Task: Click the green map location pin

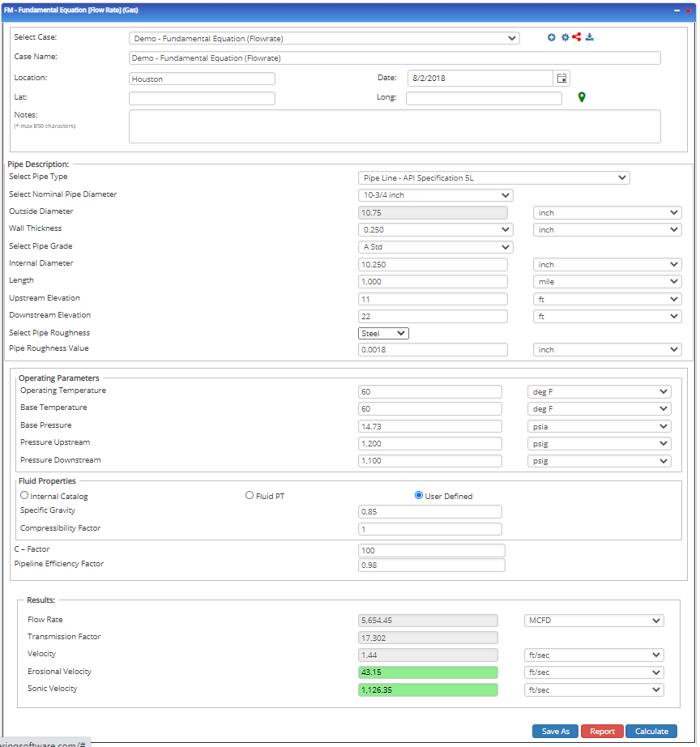Action: (x=582, y=97)
